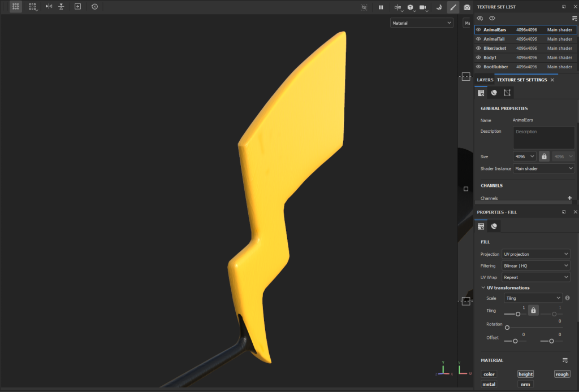Hide the AnimalTail texture set
This screenshot has height=392, width=579.
coord(478,39)
